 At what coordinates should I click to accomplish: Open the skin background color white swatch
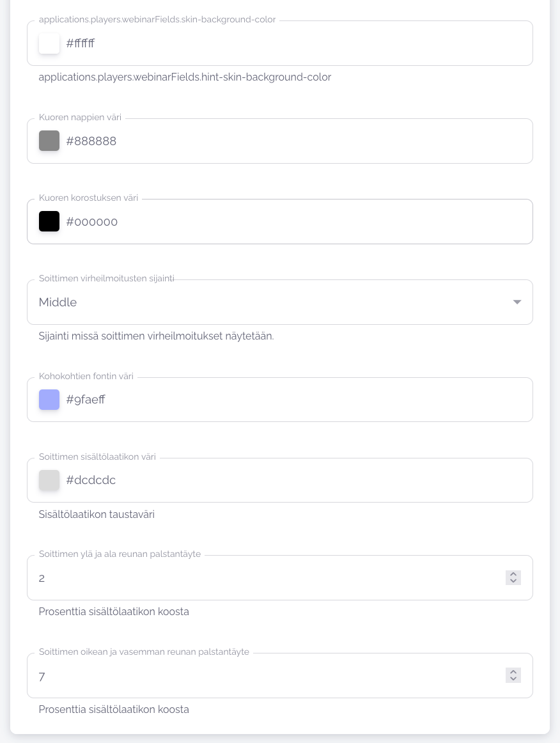point(49,43)
